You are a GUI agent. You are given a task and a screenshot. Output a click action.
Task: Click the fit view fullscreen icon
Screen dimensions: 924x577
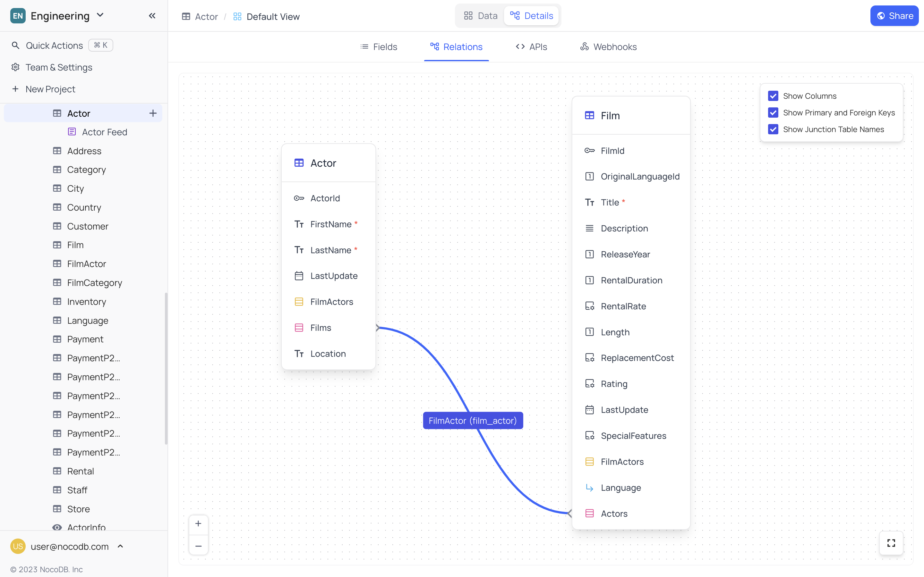(x=891, y=543)
